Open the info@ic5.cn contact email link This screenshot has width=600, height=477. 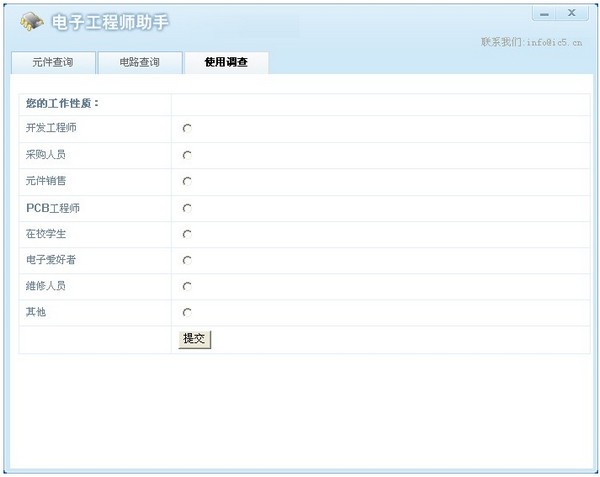(x=554, y=42)
